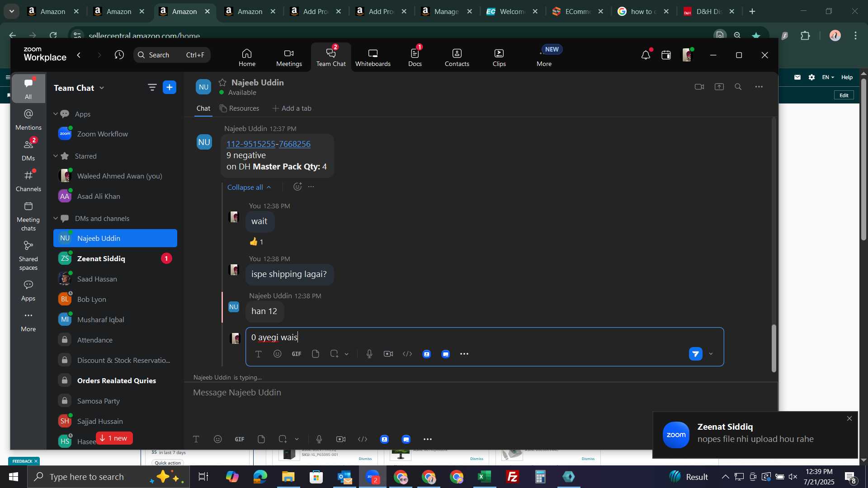The width and height of the screenshot is (868, 488).
Task: Open Meeting chats in sidebar
Action: pyautogui.click(x=28, y=216)
